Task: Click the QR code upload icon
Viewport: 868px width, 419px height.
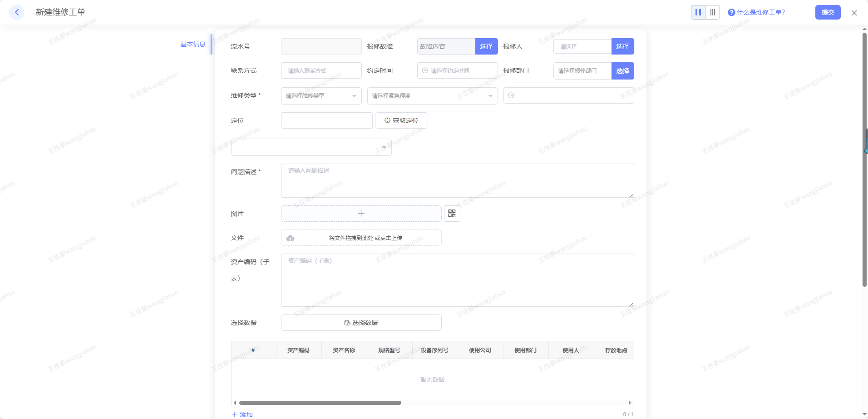Action: 452,214
